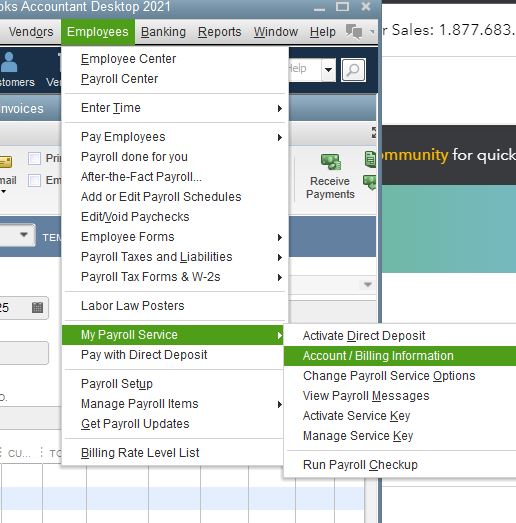The image size is (516, 523).
Task: Expand Pay Employees submenu
Action: [x=175, y=137]
